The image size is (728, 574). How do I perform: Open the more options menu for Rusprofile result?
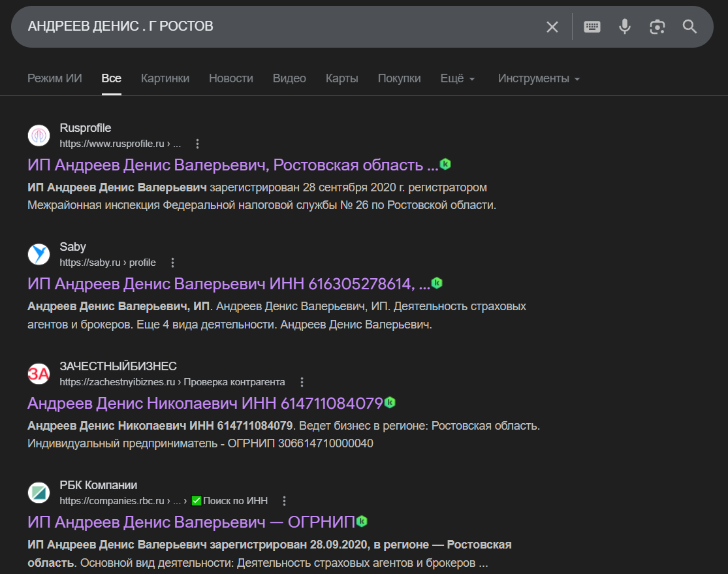pos(197,144)
